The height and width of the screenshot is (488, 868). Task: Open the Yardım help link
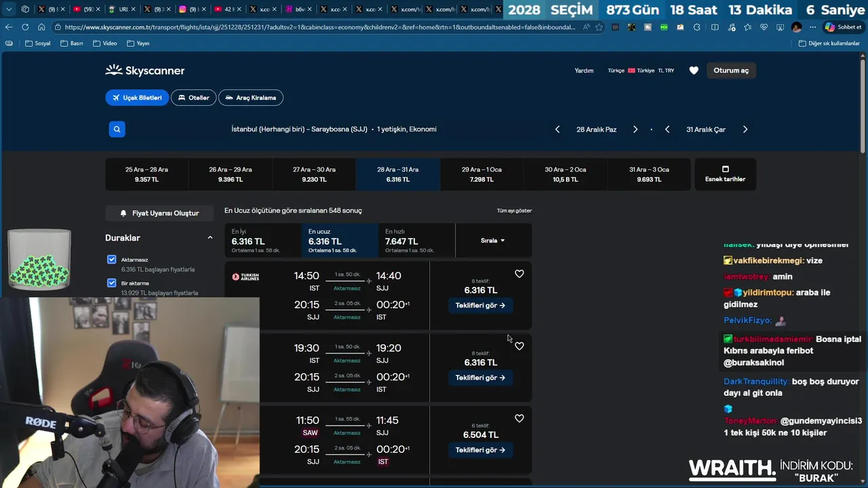[584, 70]
